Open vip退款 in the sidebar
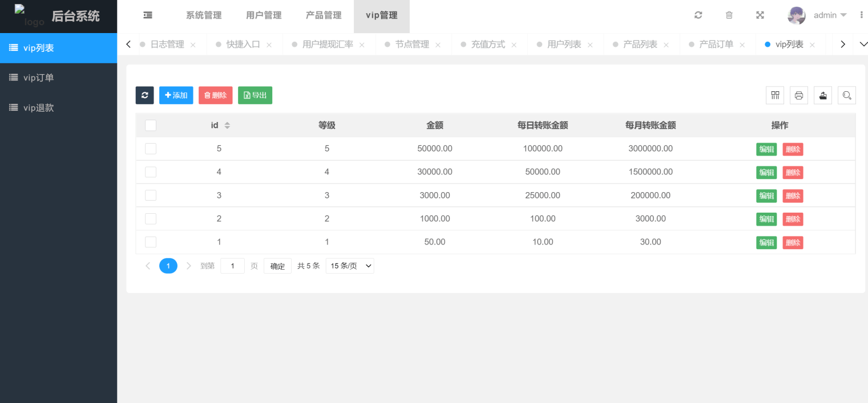 pyautogui.click(x=58, y=107)
